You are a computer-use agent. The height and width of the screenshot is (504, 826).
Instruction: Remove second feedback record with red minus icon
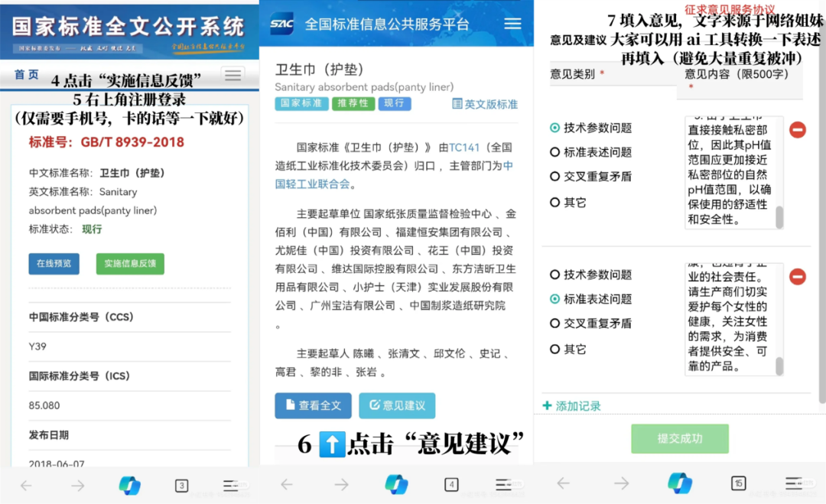(797, 277)
